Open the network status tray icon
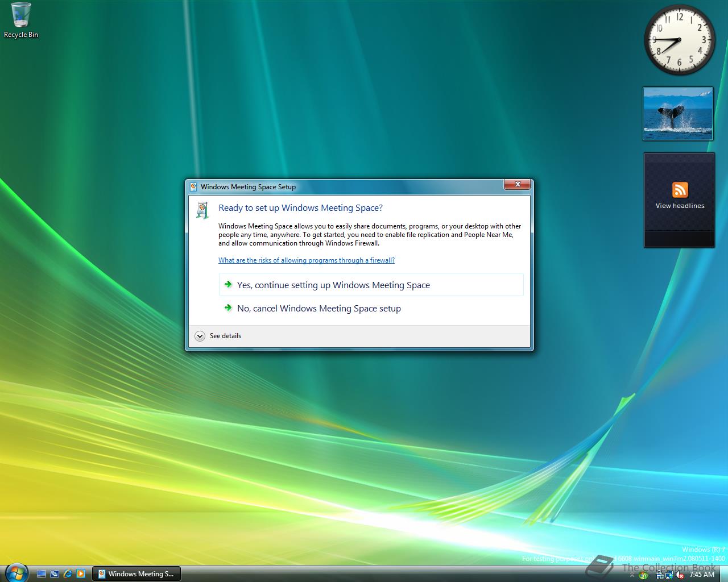 [x=669, y=575]
